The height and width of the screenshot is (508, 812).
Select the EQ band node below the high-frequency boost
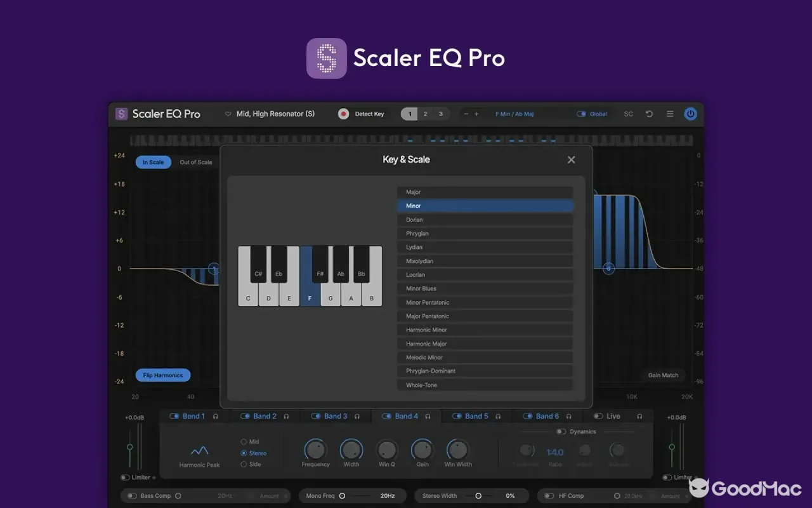point(608,269)
